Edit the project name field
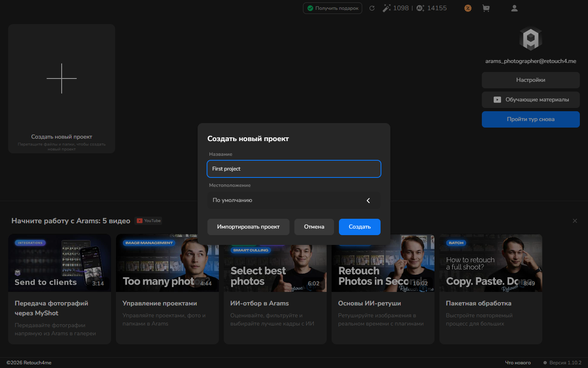588x368 pixels. tap(294, 169)
